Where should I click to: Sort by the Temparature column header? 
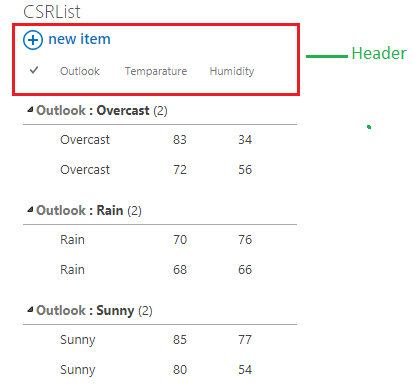156,71
